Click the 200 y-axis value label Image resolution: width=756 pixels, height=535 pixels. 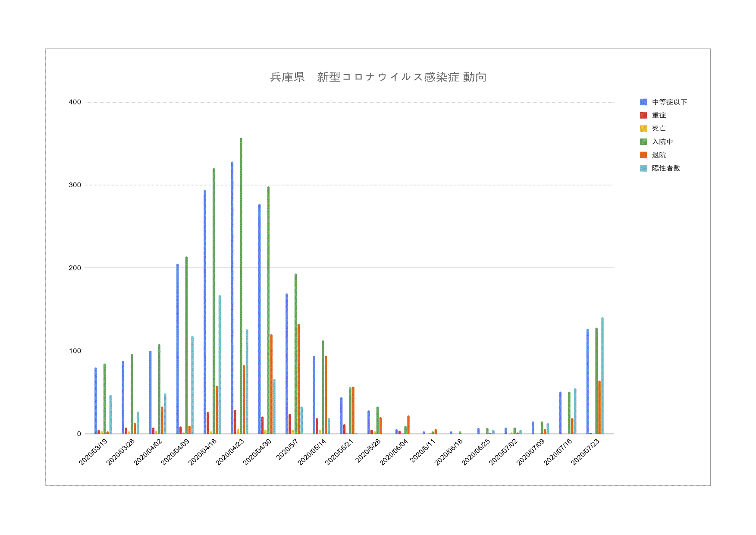click(x=75, y=268)
